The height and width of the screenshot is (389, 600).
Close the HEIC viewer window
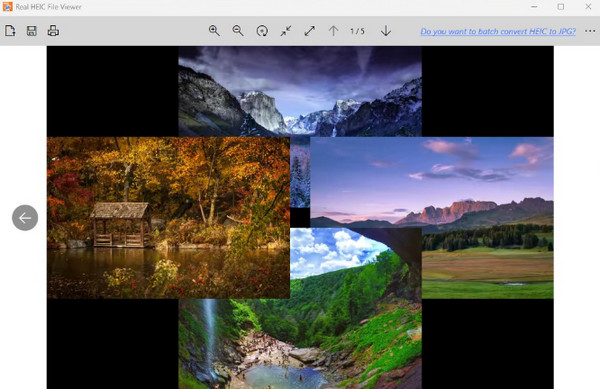coord(588,7)
